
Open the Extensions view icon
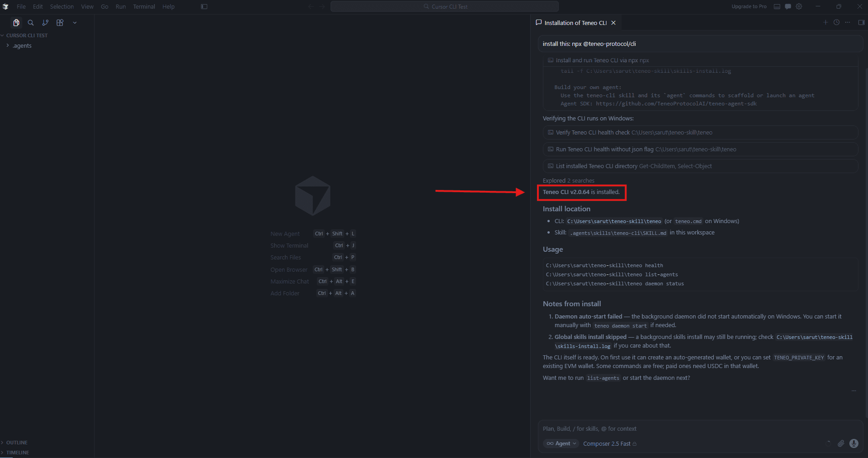60,23
